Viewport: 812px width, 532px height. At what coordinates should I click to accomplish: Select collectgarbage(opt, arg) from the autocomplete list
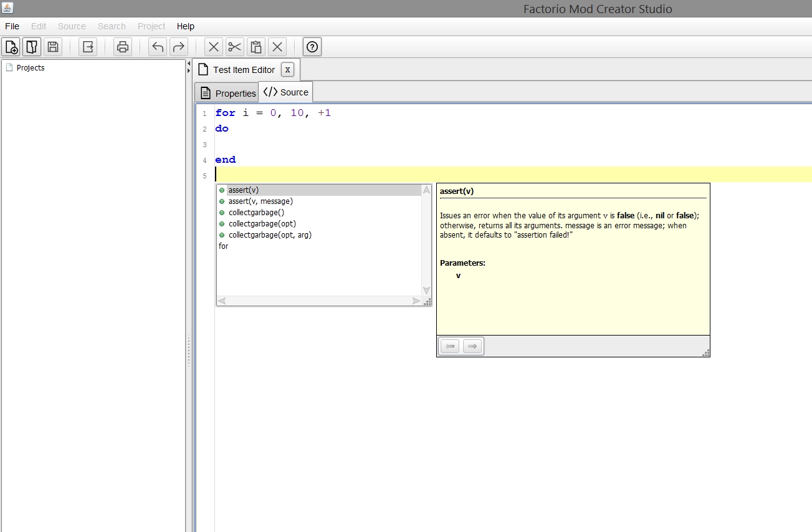[269, 235]
